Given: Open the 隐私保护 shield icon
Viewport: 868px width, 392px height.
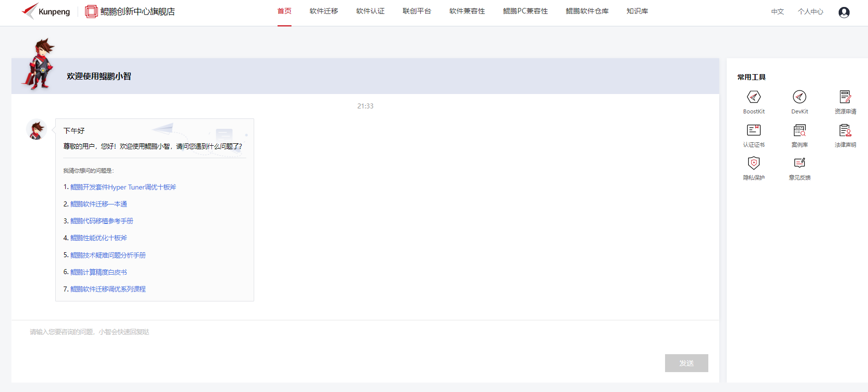Looking at the screenshot, I should tap(754, 163).
